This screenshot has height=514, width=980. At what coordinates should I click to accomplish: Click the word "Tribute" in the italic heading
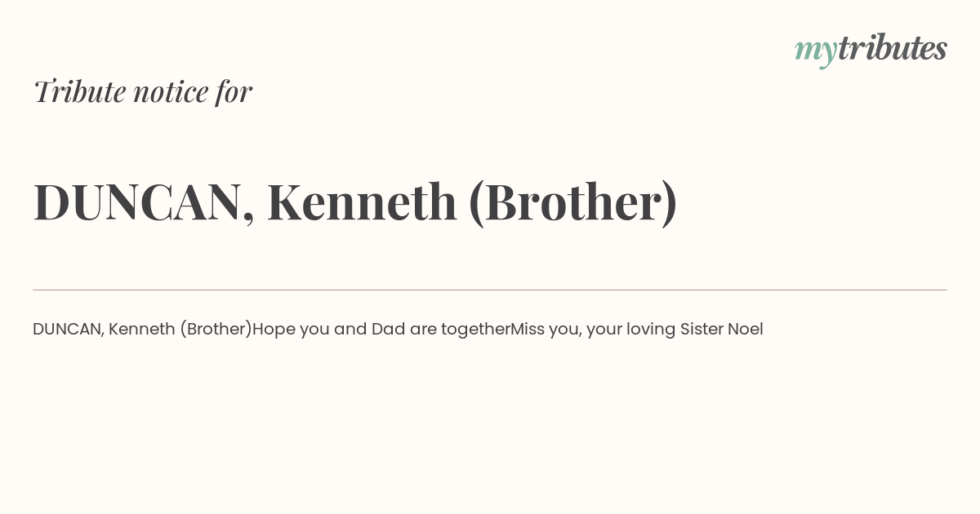coord(80,91)
